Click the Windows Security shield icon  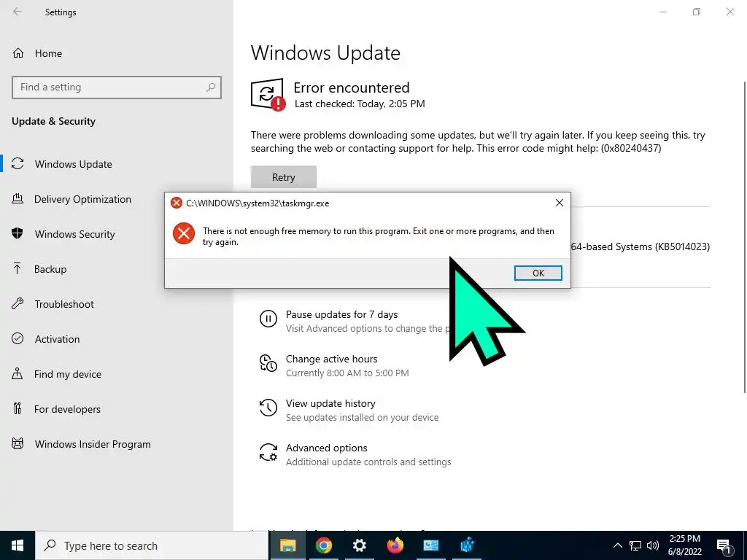click(x=18, y=233)
